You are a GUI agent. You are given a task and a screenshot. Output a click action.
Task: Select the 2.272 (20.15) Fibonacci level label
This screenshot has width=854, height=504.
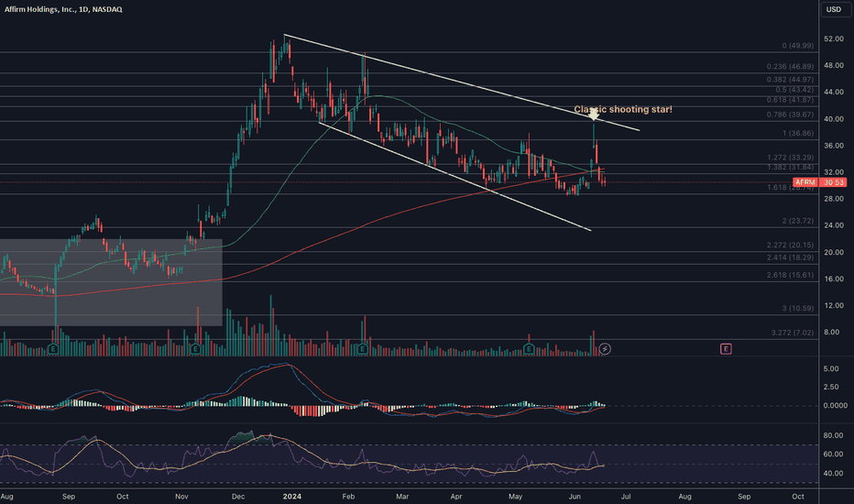coord(790,246)
